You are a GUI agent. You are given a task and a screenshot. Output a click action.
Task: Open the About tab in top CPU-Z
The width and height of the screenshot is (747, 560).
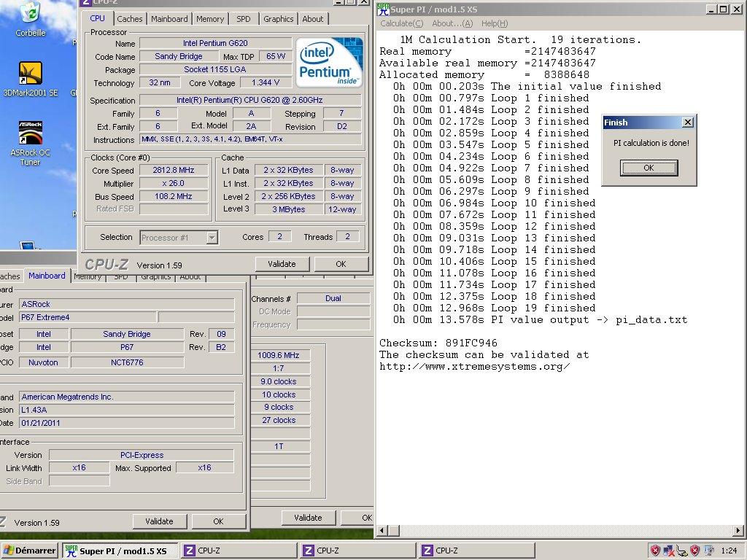[x=312, y=19]
